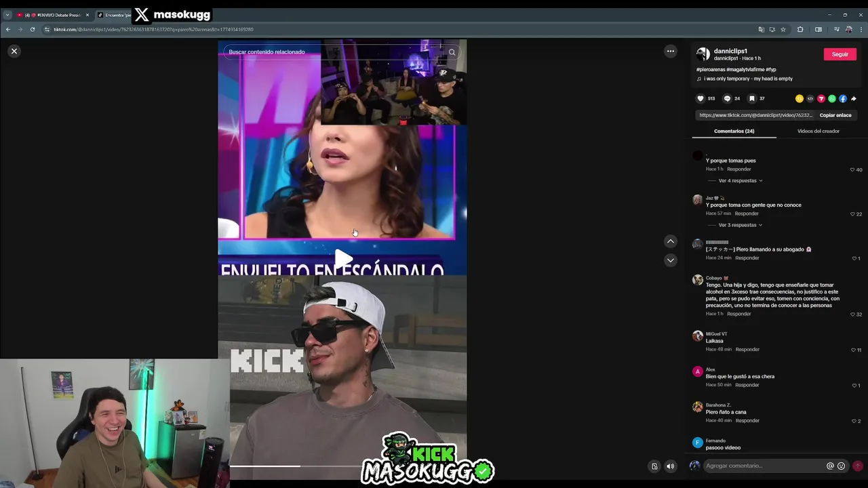Screen dimensions: 868x488
Task: Close the ENVIVO Debate browser tab
Action: pos(87,15)
